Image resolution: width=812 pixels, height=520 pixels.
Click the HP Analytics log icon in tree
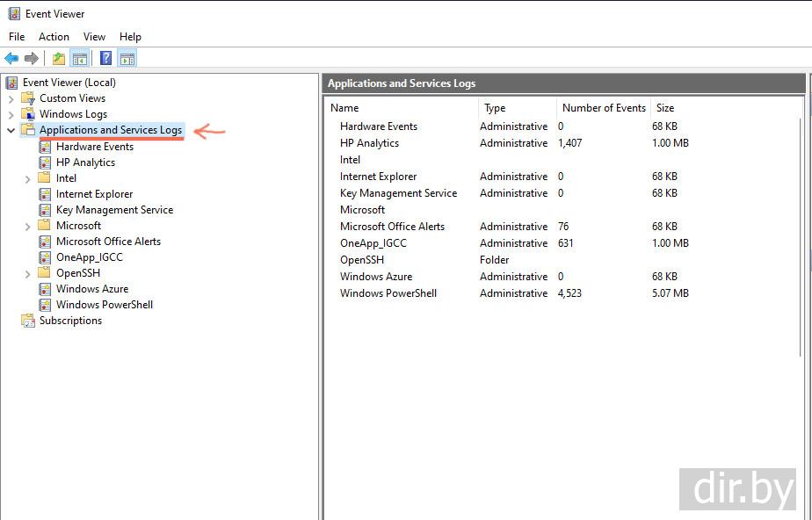point(45,162)
